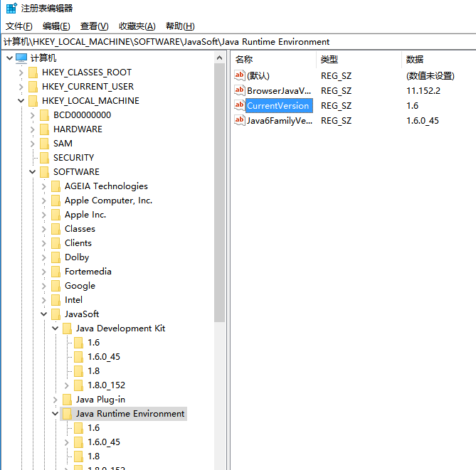
Task: Click the Classes folder icon
Action: click(55, 229)
